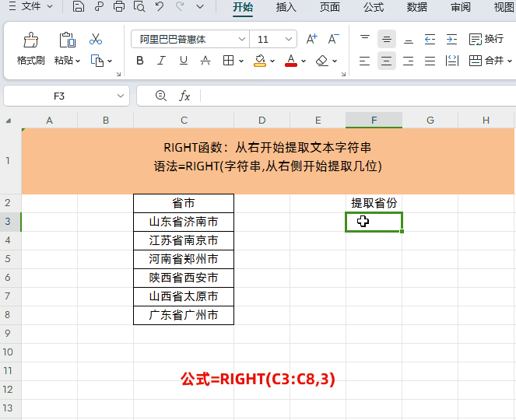Set middle vertical alignment
This screenshot has width=516, height=420.
point(387,39)
